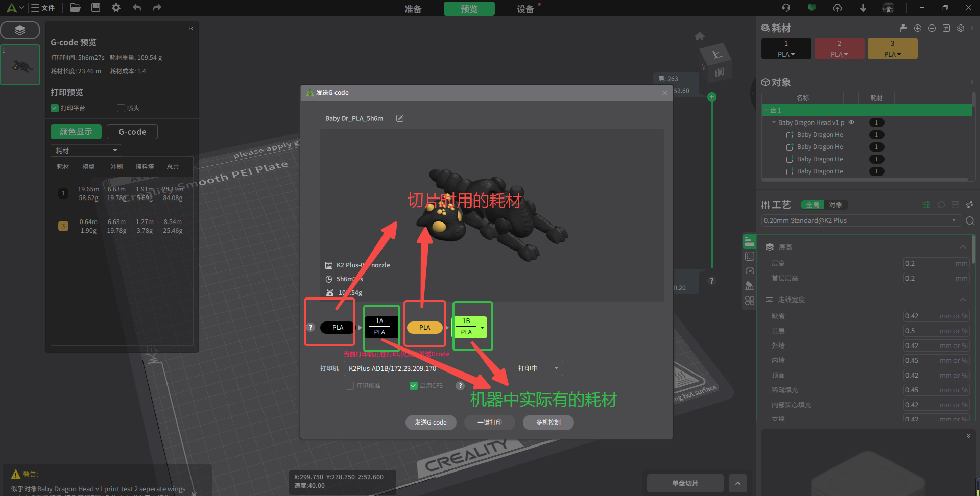Select the 1A PLA machine filament slot
The image size is (980, 496).
[379, 327]
